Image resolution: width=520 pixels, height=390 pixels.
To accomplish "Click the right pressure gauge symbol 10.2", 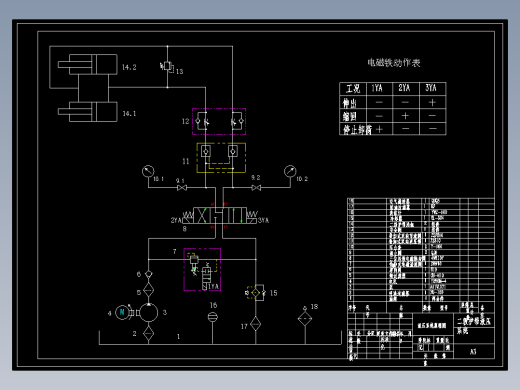I will click(290, 171).
